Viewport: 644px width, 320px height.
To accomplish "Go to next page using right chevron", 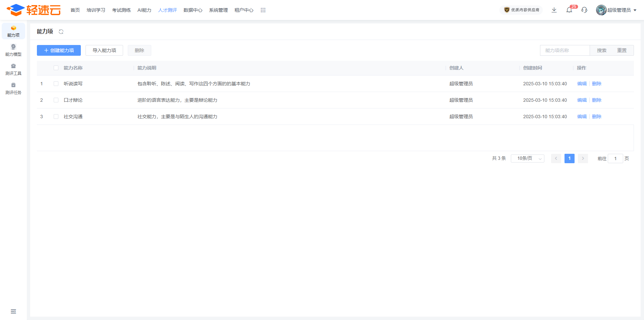I will pos(583,158).
